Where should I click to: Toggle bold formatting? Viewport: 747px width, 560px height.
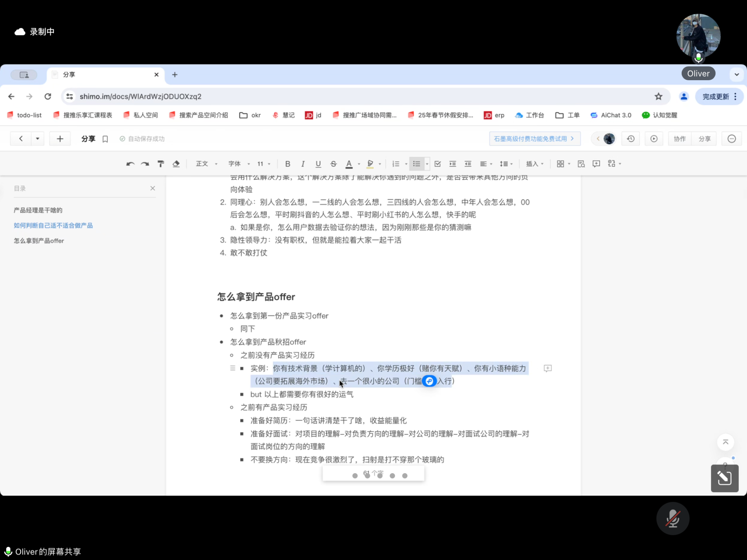point(287,164)
